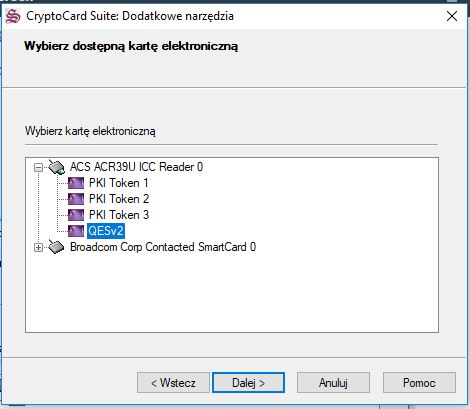Screen dimensions: 470x409
Task: Go back with the Wstecz button
Action: (173, 383)
